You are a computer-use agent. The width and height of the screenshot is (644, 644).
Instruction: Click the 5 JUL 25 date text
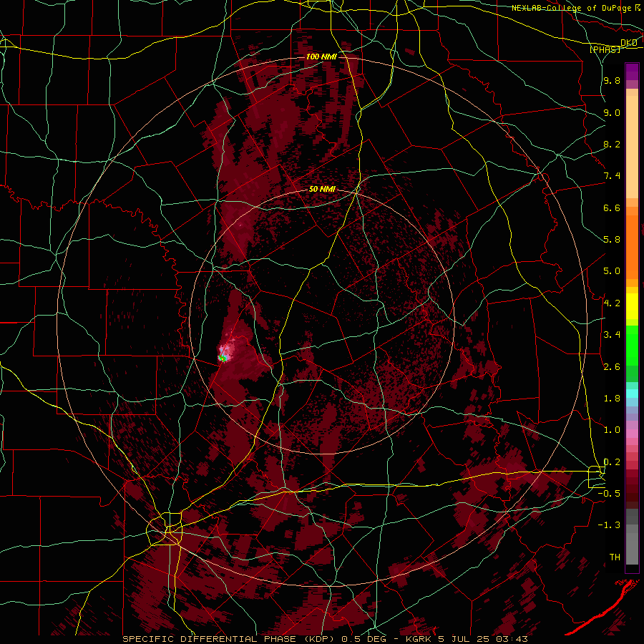[x=465, y=639]
